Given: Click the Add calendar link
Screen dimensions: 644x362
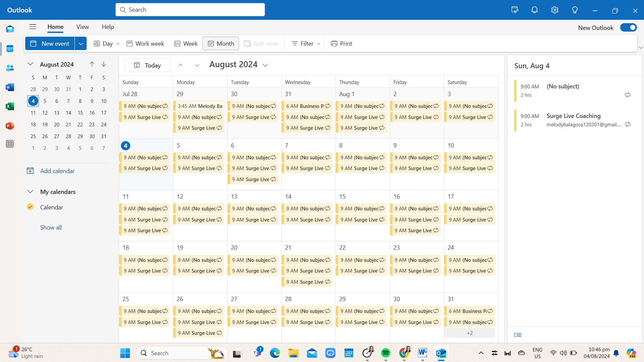Looking at the screenshot, I should 57,171.
